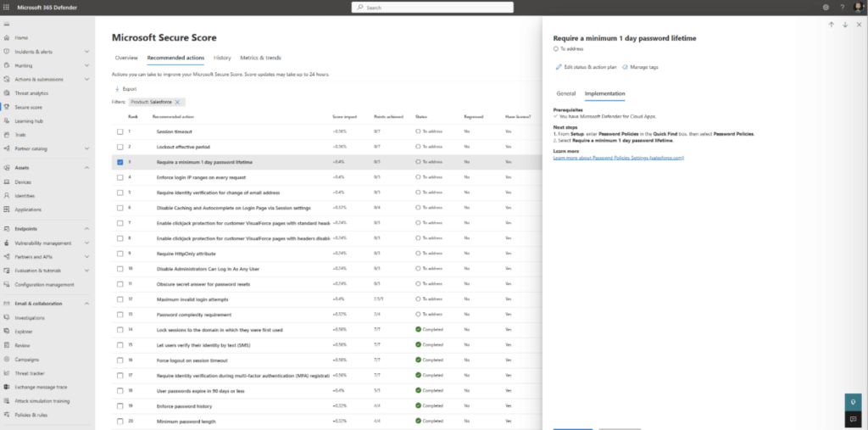Uncheck Require a minimum 1 day password lifetime row
Viewport: 868px width, 430px height.
[120, 162]
